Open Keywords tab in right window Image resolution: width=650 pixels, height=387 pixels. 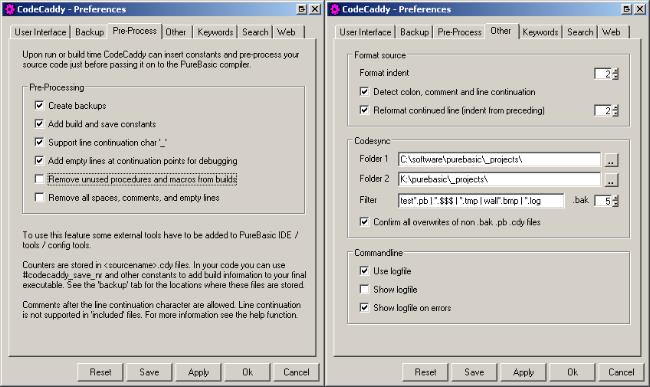coord(540,32)
